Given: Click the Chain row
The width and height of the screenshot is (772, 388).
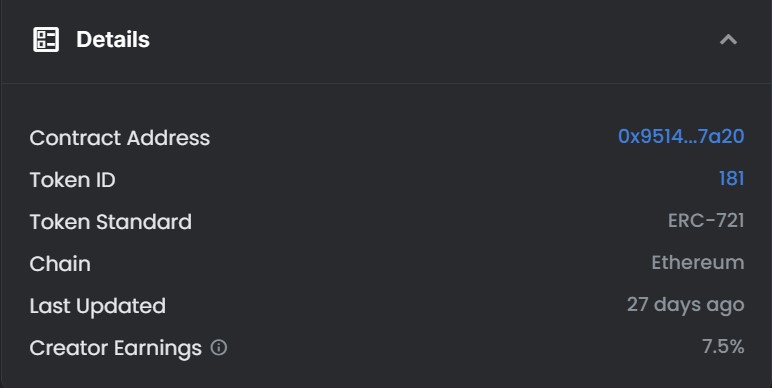Looking at the screenshot, I should 387,263.
